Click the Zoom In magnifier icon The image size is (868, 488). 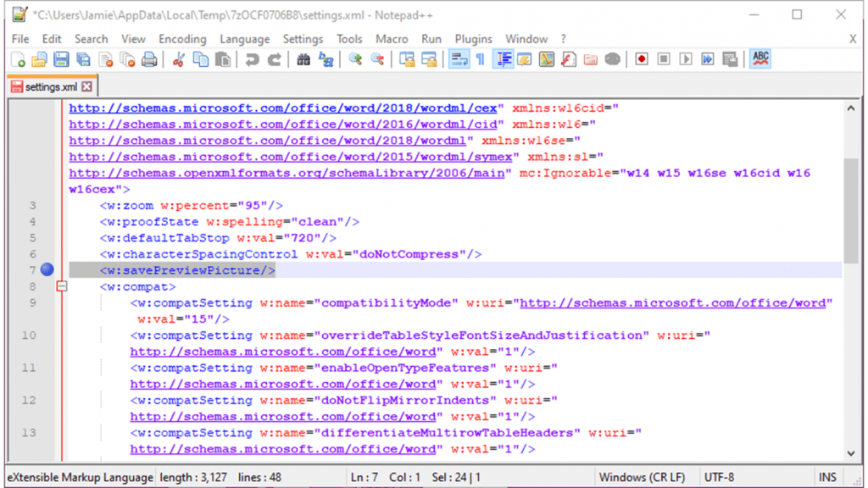click(355, 59)
